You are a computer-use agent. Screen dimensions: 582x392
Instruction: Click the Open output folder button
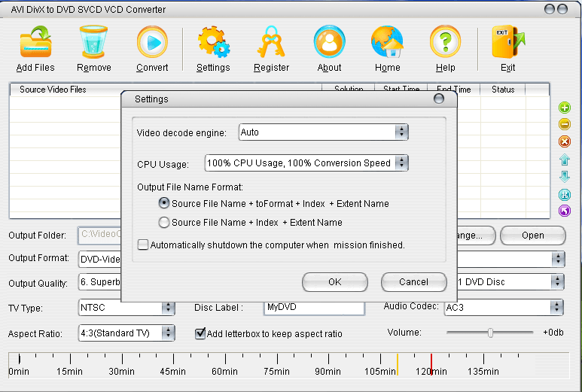(x=532, y=236)
